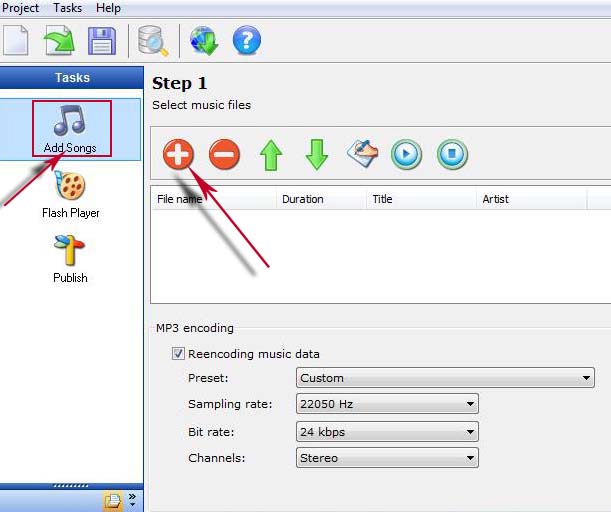Open the Bit rate dropdown
611x512 pixels.
[388, 432]
